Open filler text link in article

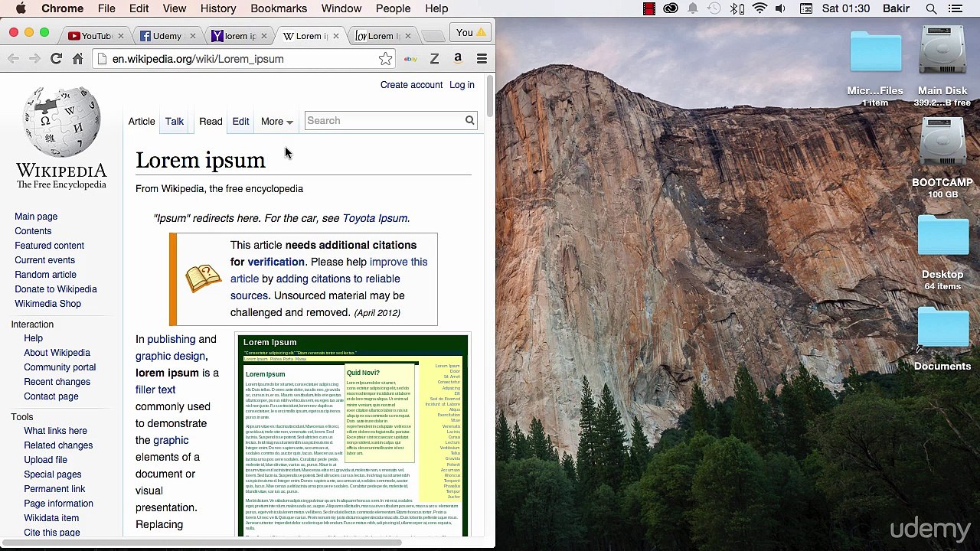coord(155,390)
